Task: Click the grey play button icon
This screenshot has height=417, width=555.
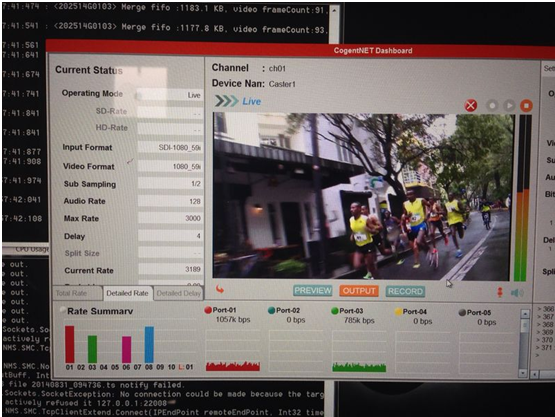Action: click(509, 105)
